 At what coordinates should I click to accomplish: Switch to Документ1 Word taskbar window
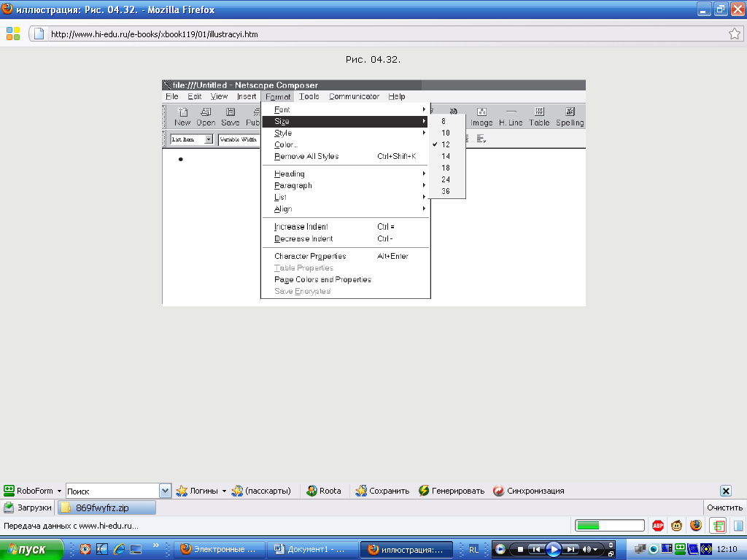[311, 550]
